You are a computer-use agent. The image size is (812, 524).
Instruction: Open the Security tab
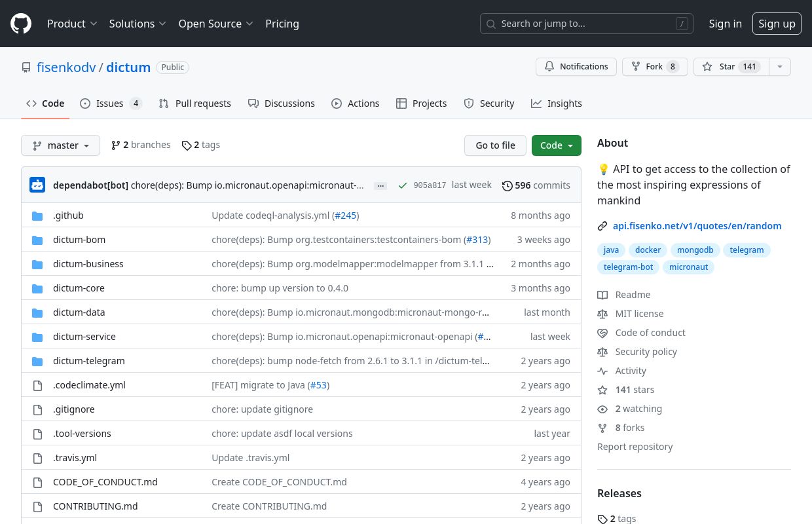point(489,103)
